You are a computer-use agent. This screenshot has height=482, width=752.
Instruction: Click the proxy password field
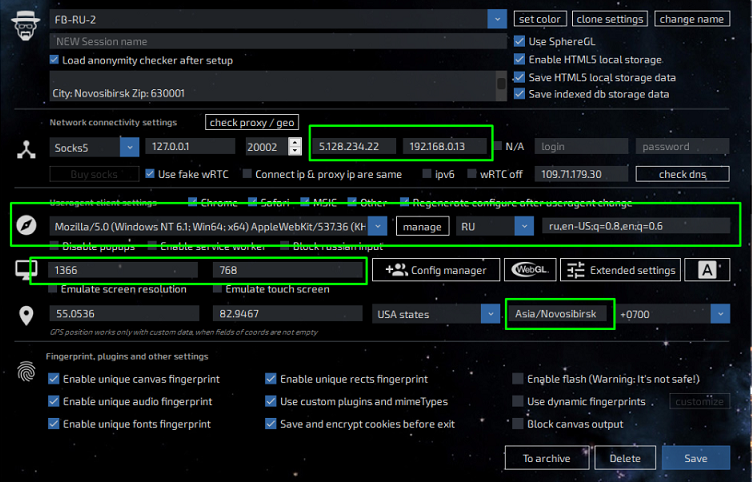pos(682,146)
